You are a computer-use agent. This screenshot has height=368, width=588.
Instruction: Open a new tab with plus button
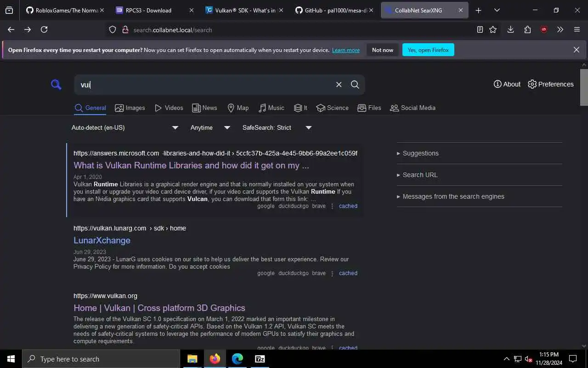click(478, 10)
